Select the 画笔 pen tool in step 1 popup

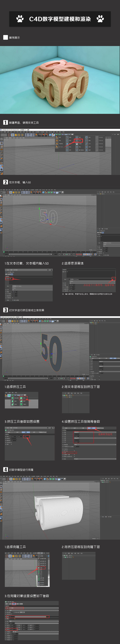[x=59, y=137]
